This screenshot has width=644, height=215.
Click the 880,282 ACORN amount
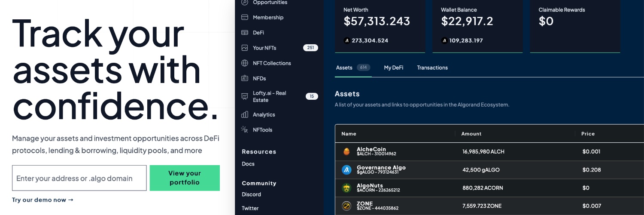[x=483, y=188]
